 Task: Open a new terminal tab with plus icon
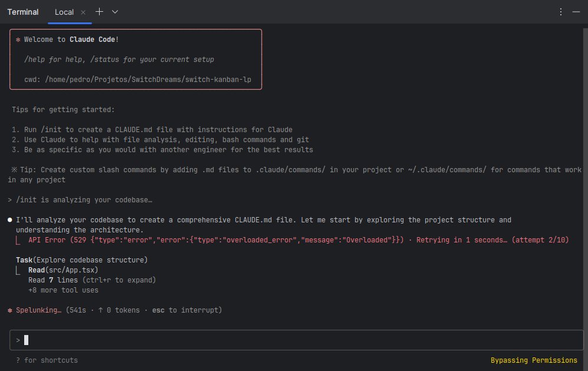99,12
